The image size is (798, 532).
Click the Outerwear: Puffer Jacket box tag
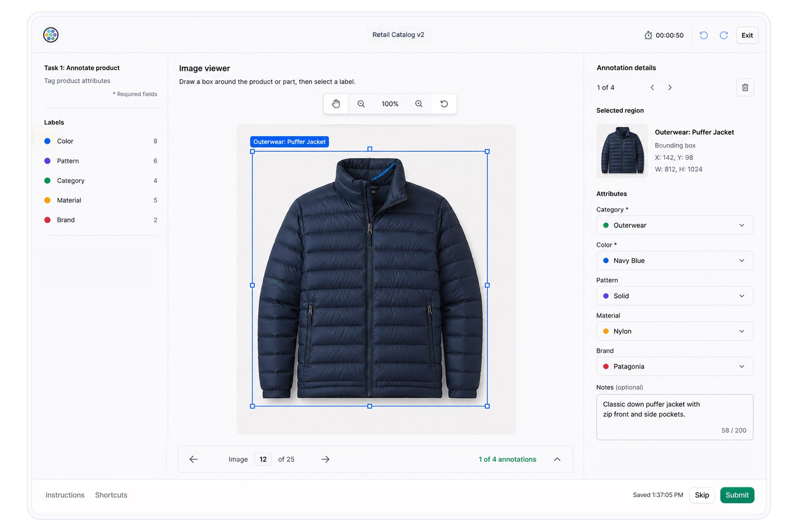(289, 142)
